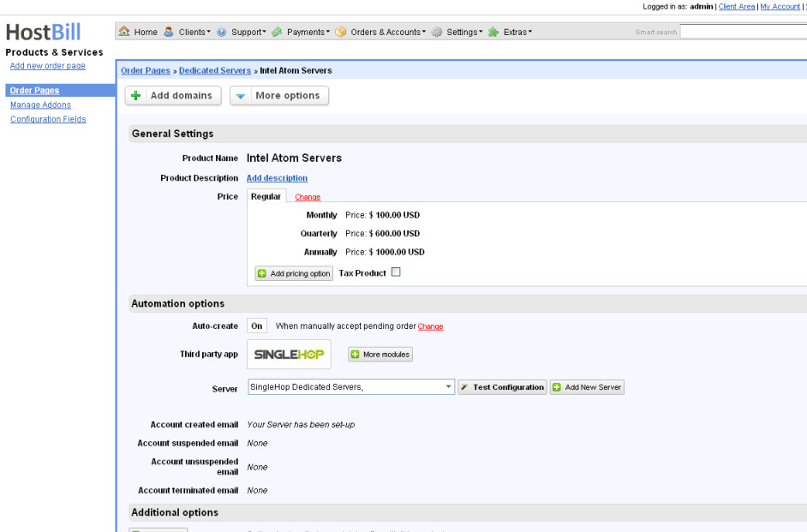Click Change link next to Regular price

point(308,197)
